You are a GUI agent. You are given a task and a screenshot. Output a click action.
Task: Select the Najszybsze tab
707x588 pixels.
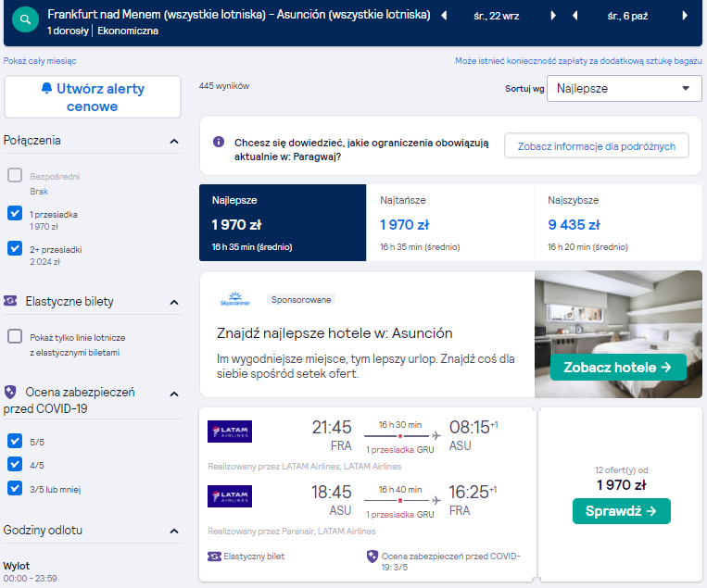pos(618,222)
